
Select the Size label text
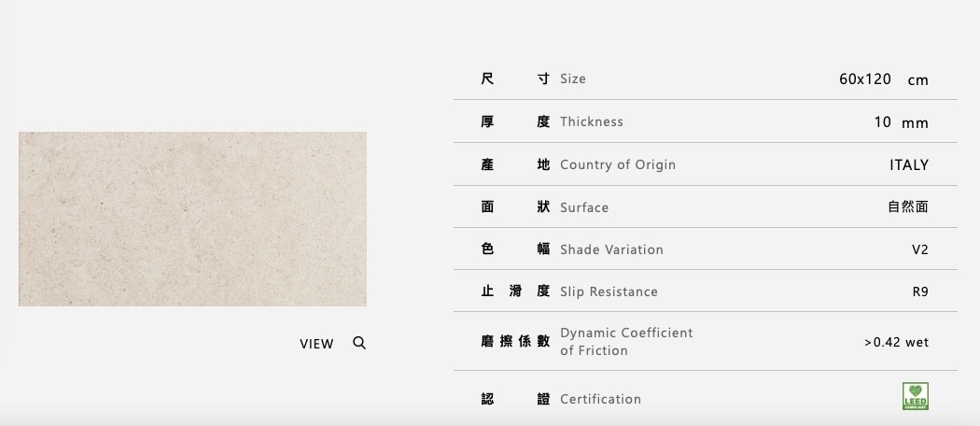point(573,78)
